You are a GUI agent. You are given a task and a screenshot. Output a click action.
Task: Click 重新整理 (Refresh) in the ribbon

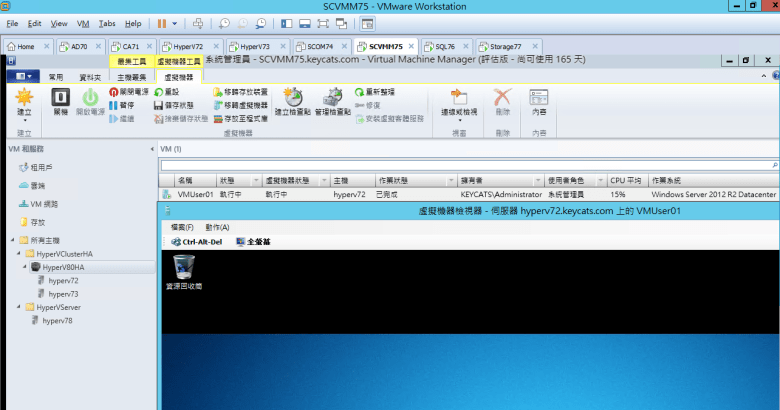tap(379, 91)
